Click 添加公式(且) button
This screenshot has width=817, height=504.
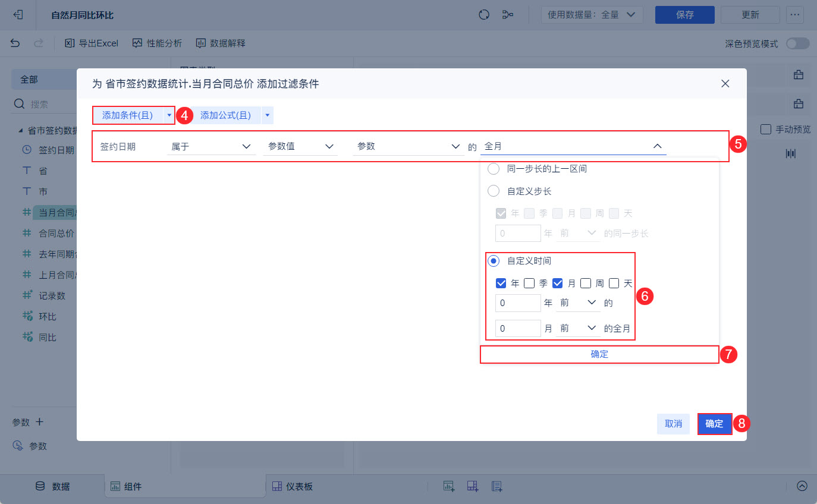point(226,115)
